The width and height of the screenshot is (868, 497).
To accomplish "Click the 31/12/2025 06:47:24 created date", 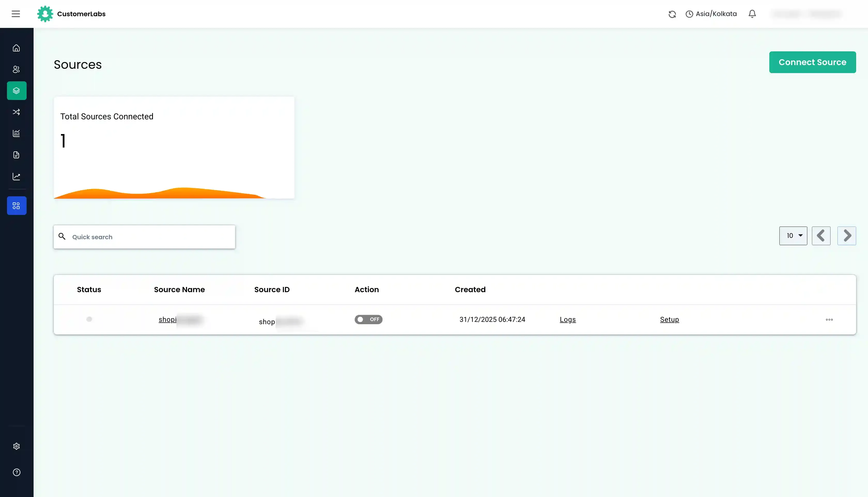I will (492, 320).
